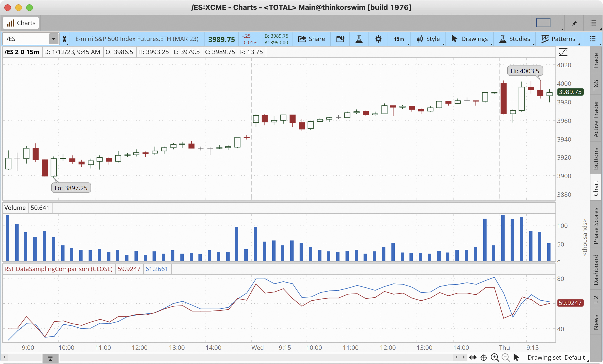Screen dimensions: 603x364
Task: Open the Studies dropdown menu
Action: click(x=515, y=39)
